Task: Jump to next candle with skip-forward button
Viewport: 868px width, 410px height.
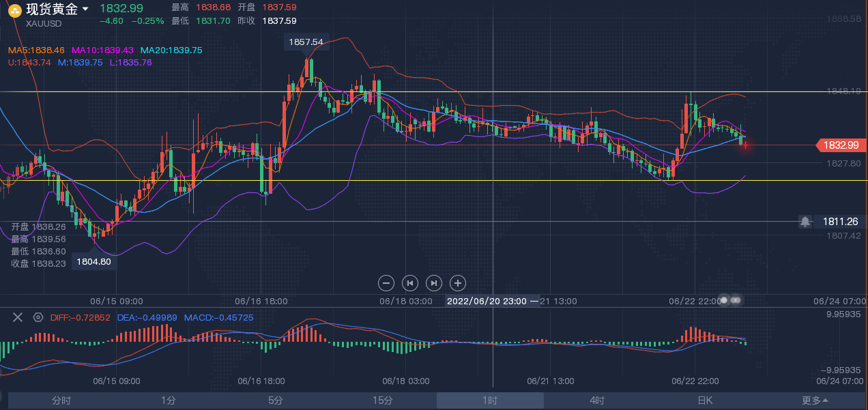Action: [434, 282]
